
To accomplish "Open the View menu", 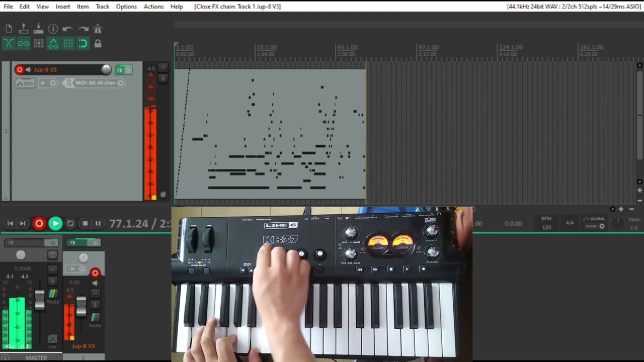I will pos(43,7).
